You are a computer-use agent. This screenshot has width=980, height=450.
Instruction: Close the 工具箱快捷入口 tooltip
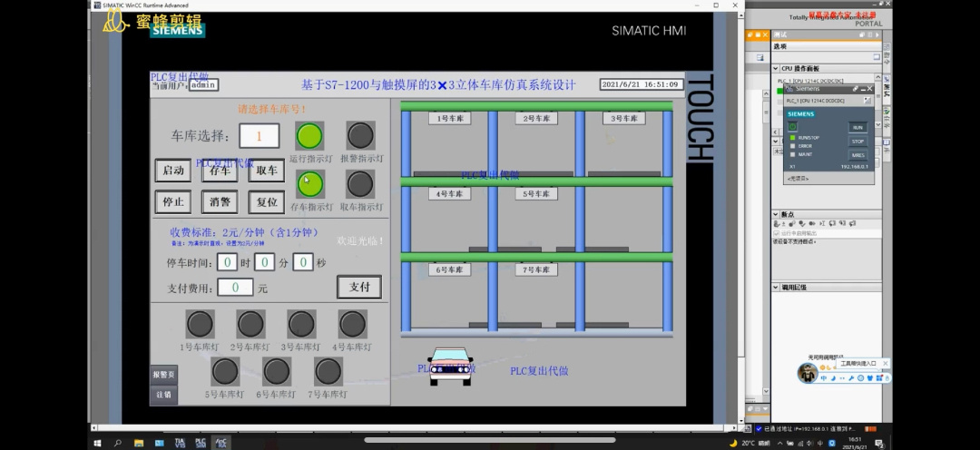pyautogui.click(x=885, y=363)
